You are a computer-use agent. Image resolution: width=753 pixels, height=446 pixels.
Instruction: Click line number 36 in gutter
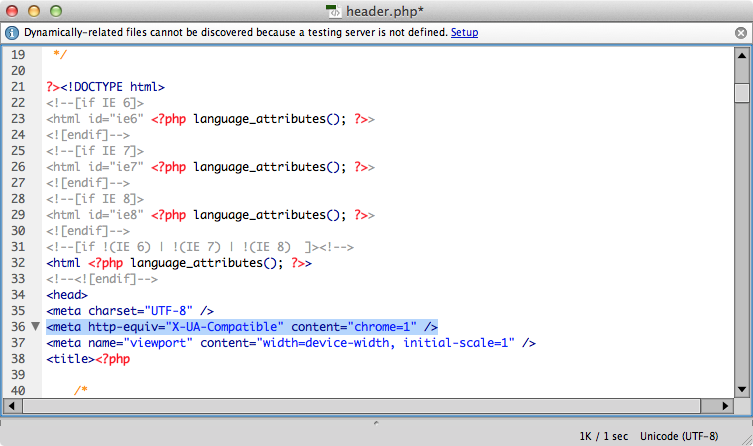18,326
